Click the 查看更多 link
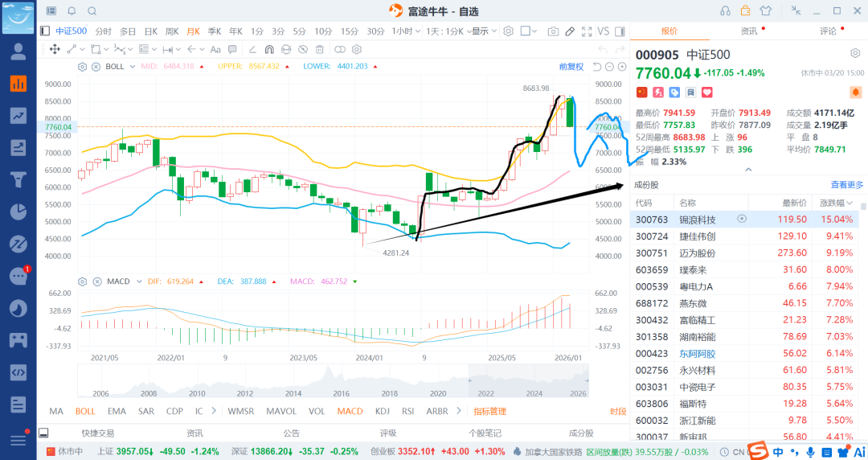Screen dimensions: 868x460 [x=847, y=185]
